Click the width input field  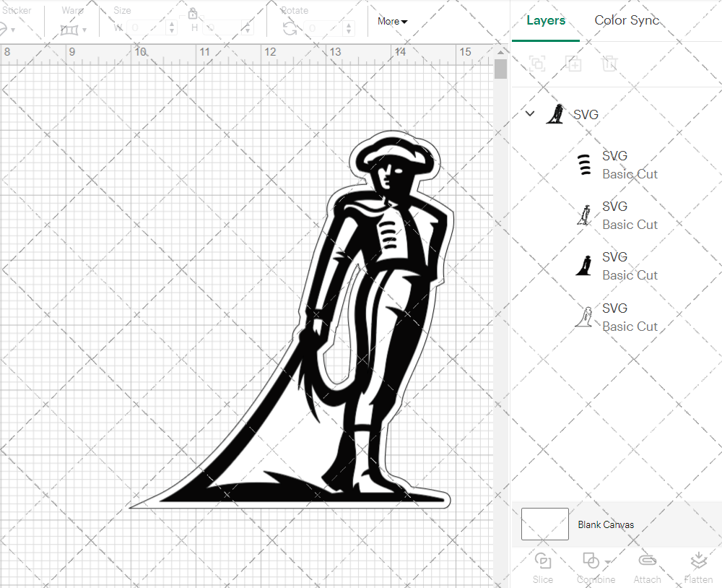(146, 28)
